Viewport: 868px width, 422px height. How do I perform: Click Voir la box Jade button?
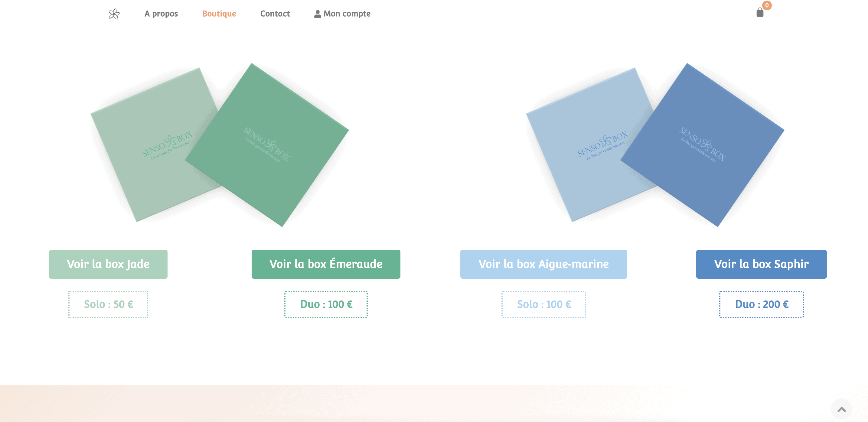coord(108,264)
